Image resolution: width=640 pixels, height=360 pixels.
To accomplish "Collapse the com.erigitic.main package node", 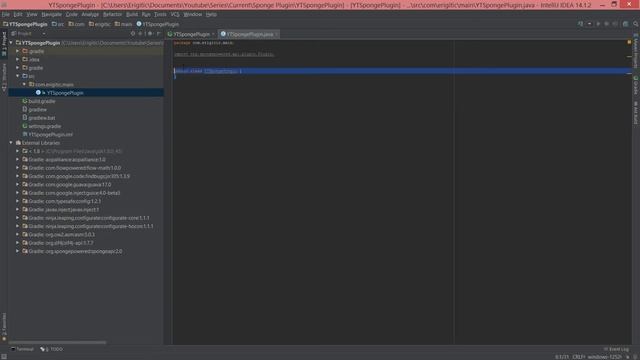I will click(x=24, y=84).
